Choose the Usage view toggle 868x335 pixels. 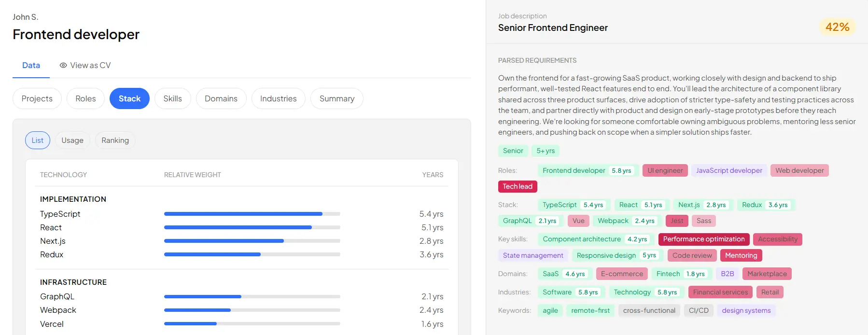pos(72,140)
